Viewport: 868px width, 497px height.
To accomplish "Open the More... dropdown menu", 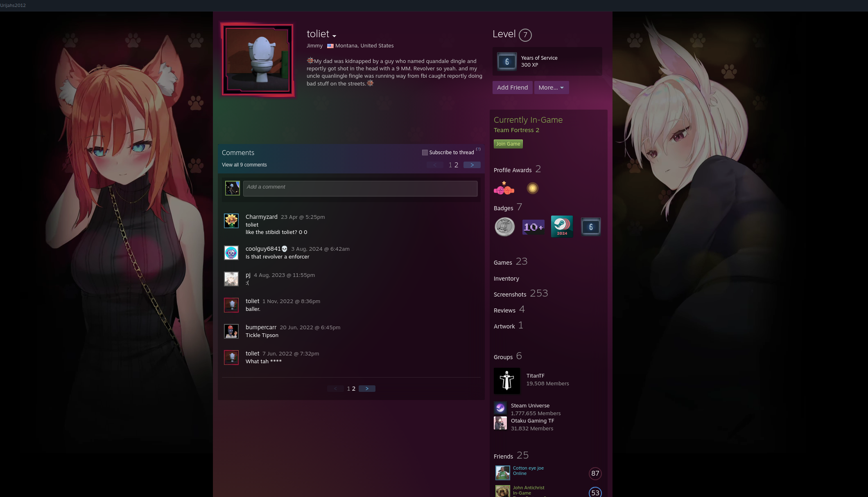I will pyautogui.click(x=551, y=88).
